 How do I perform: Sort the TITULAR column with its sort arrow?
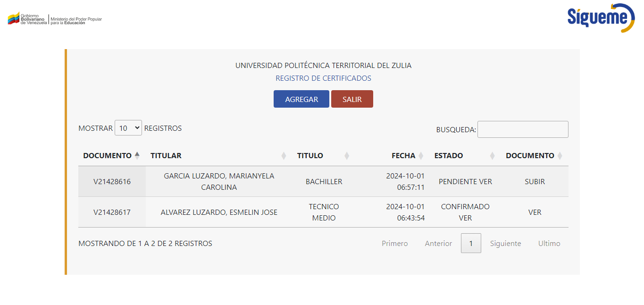coord(284,155)
